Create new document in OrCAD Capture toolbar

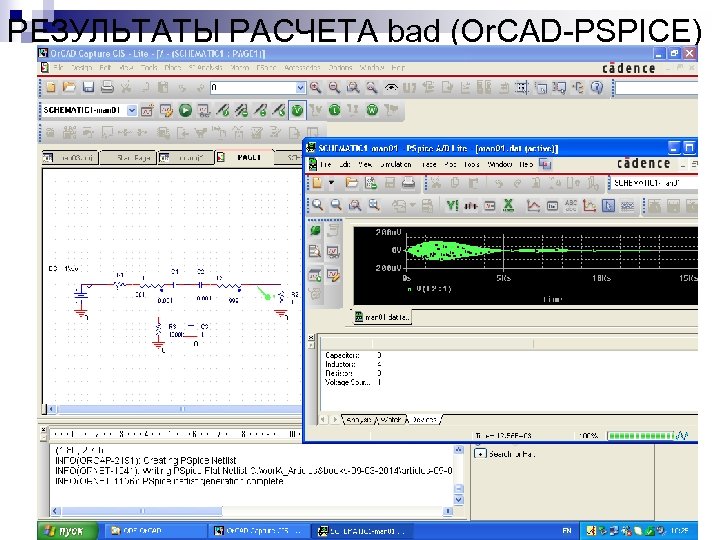click(x=51, y=87)
